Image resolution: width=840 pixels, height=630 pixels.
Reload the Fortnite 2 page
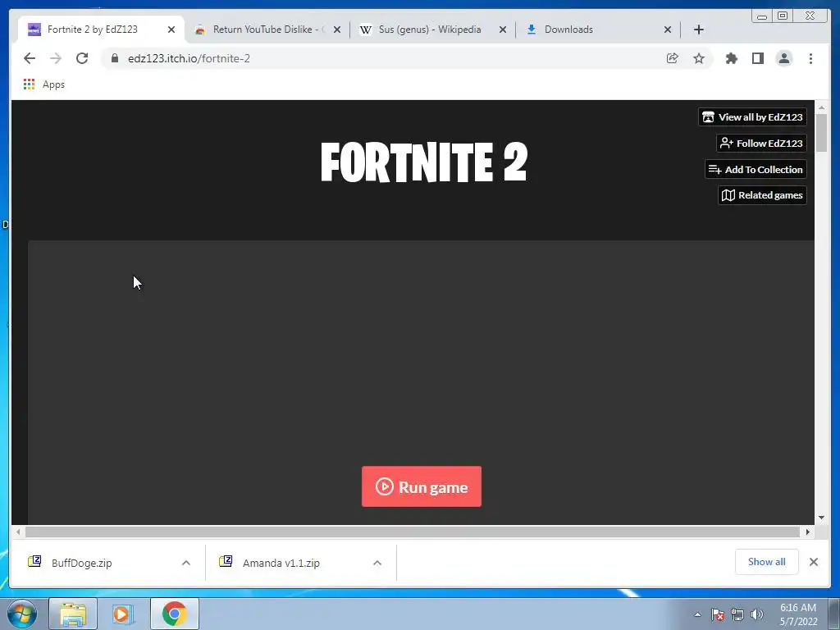(82, 58)
